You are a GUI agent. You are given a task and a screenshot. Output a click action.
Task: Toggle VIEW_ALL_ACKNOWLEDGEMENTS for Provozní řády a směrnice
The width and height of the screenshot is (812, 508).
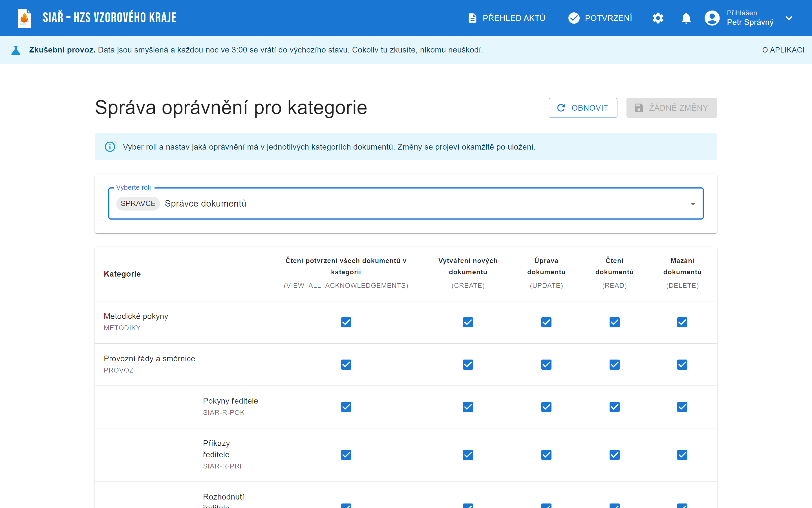346,365
